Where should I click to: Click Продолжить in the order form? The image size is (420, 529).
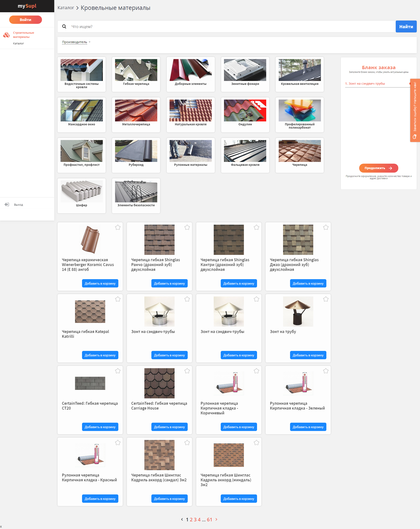(378, 168)
